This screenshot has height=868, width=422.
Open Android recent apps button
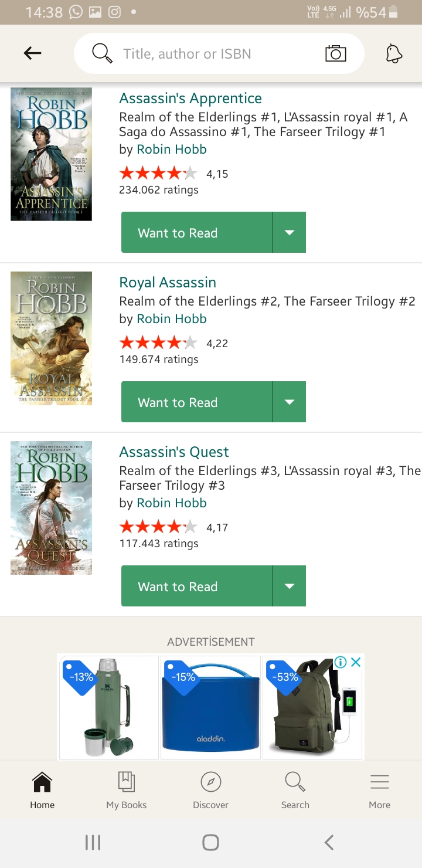[x=93, y=843]
